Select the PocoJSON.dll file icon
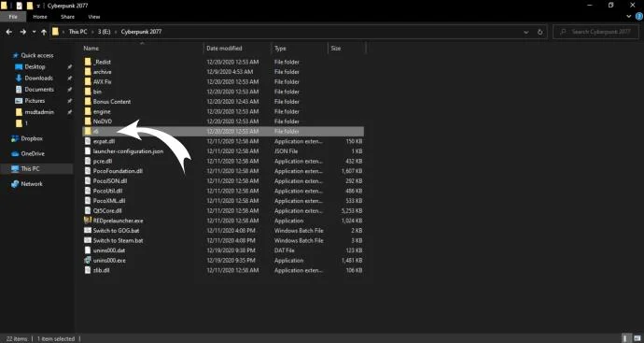Image resolution: width=644 pixels, height=343 pixels. point(88,181)
